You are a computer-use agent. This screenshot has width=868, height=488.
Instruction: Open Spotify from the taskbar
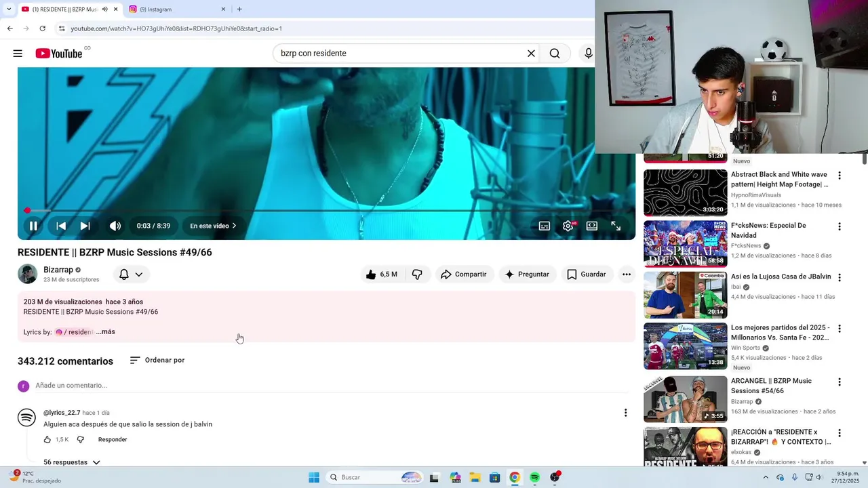pyautogui.click(x=534, y=477)
